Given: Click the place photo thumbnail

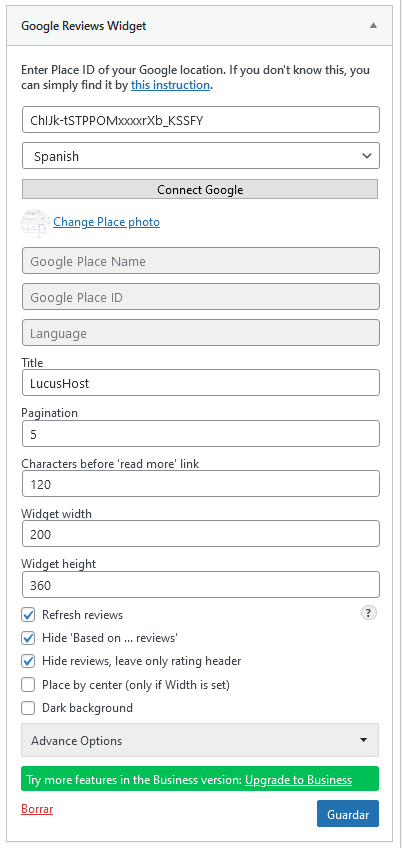Looking at the screenshot, I should point(35,222).
